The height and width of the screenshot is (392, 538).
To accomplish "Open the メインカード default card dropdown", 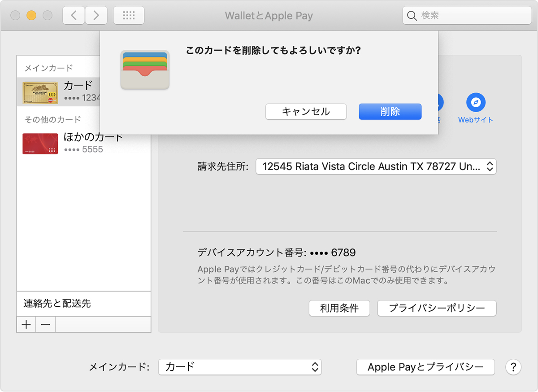I will 240,367.
